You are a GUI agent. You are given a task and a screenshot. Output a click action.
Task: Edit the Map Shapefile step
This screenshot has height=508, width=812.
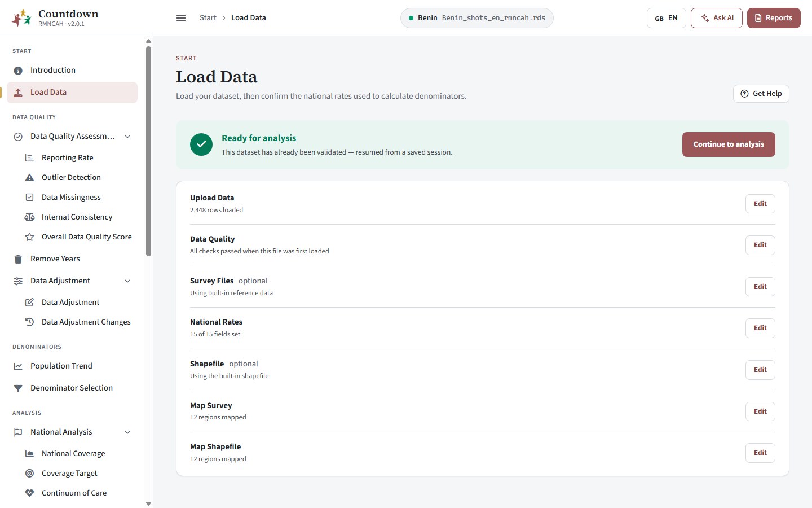point(760,453)
